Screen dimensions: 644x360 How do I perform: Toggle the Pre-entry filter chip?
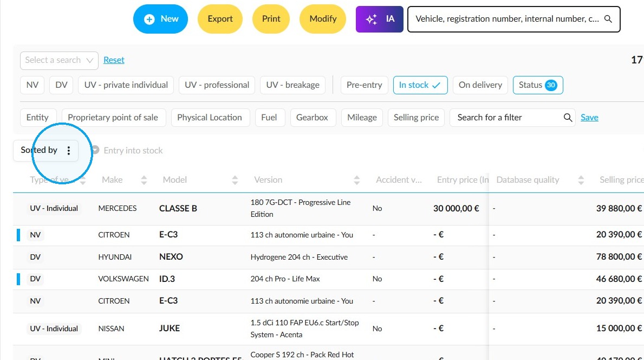(x=365, y=85)
